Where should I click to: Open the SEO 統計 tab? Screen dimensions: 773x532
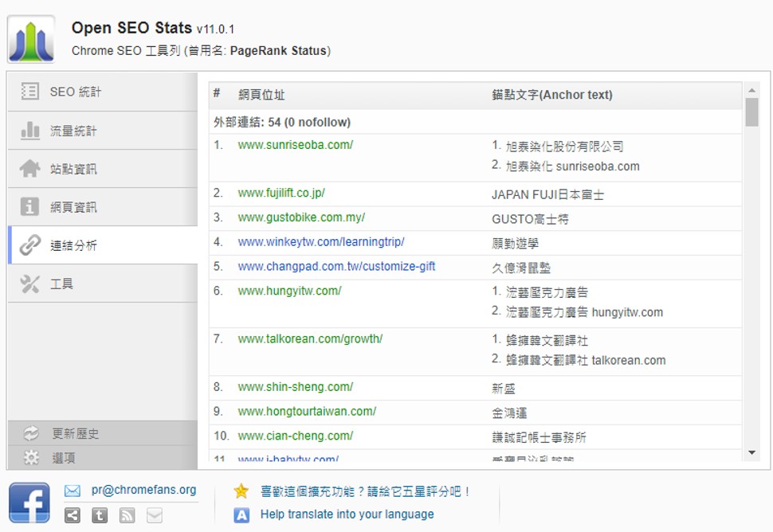(x=103, y=92)
